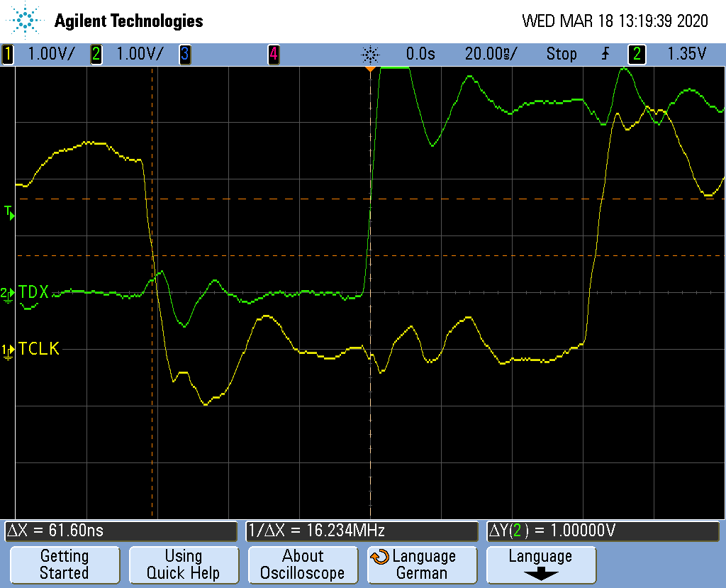
Task: Click the rising edge trigger slope icon
Action: pos(605,54)
